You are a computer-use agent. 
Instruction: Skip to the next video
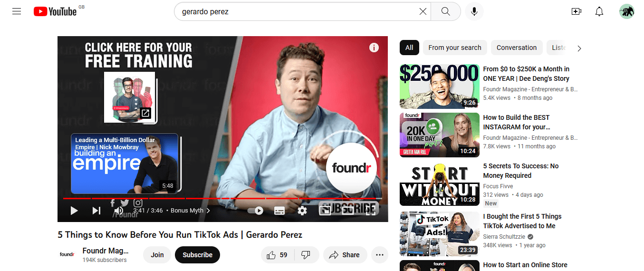pos(96,211)
